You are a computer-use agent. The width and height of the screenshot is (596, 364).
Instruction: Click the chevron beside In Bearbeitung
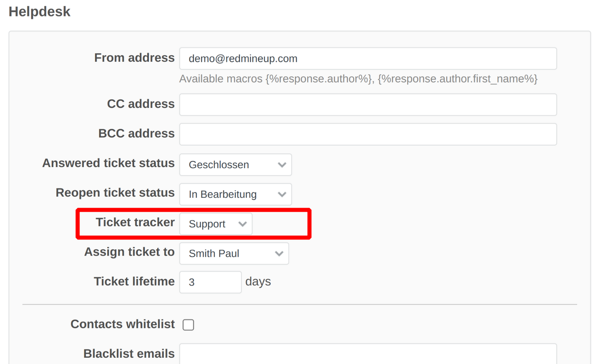pos(281,194)
